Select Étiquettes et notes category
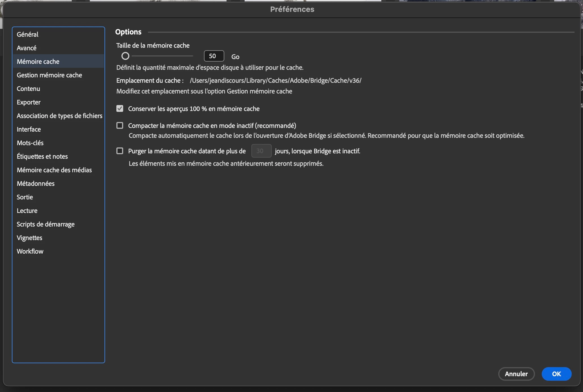This screenshot has height=392, width=583. (42, 156)
